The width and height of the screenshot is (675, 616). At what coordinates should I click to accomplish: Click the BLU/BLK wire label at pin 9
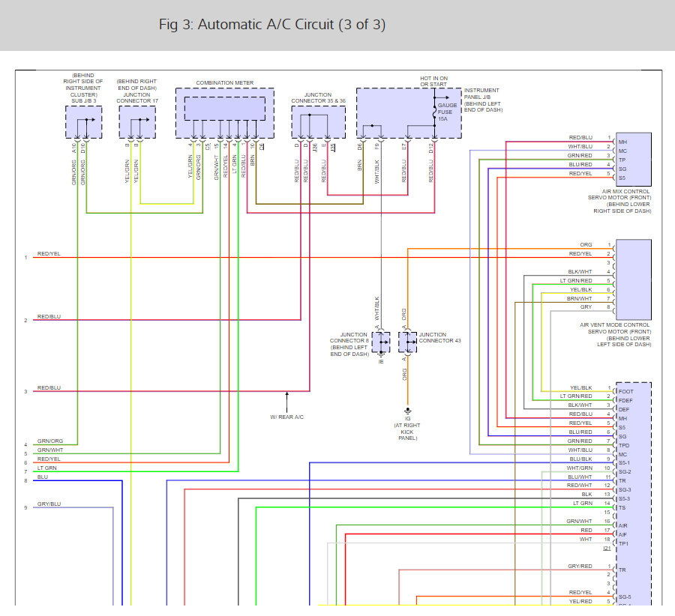click(x=580, y=459)
